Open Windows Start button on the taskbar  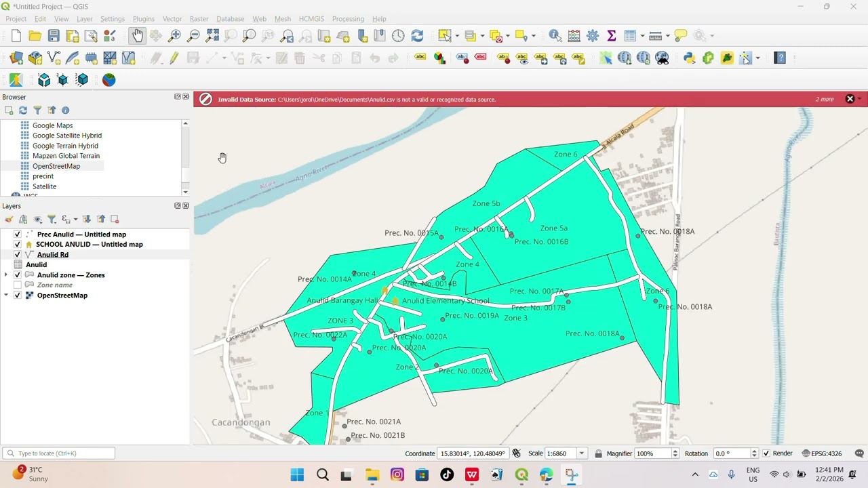tap(297, 475)
